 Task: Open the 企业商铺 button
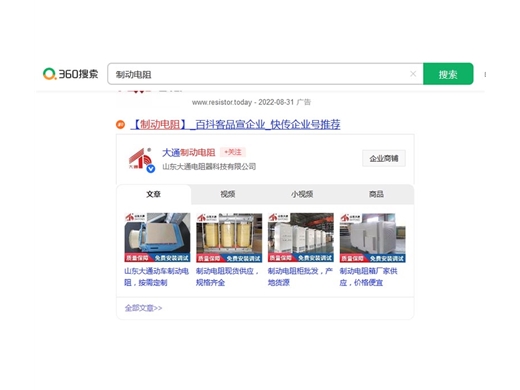384,158
